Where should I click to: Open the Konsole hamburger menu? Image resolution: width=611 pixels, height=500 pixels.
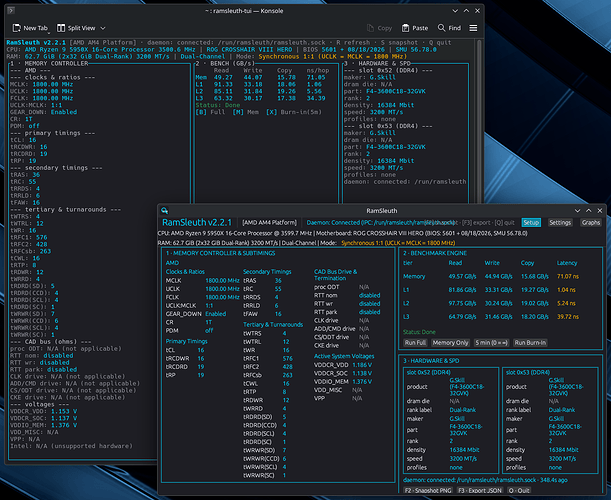(473, 28)
